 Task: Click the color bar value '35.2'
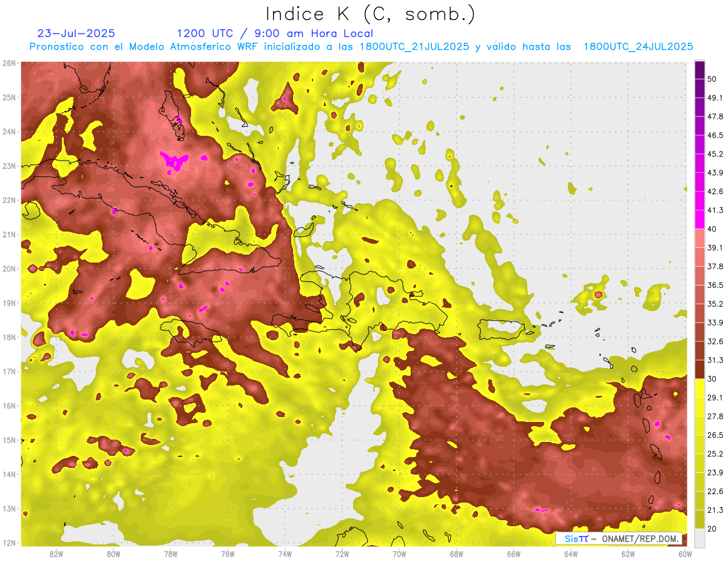[x=715, y=304]
